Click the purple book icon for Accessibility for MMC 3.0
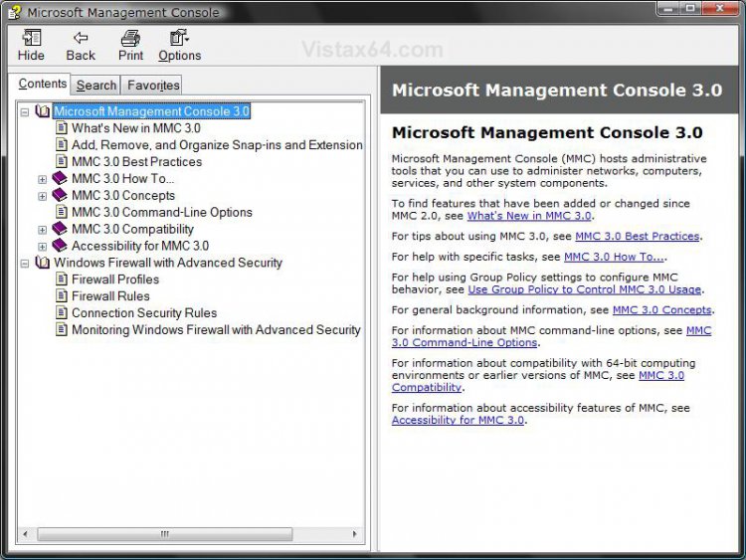The width and height of the screenshot is (746, 560). coord(60,245)
